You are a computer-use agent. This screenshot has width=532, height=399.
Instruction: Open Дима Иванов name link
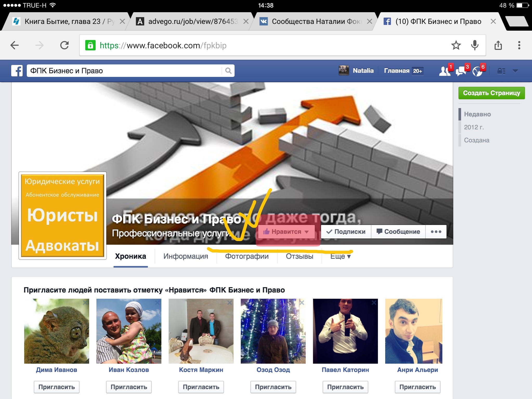57,370
